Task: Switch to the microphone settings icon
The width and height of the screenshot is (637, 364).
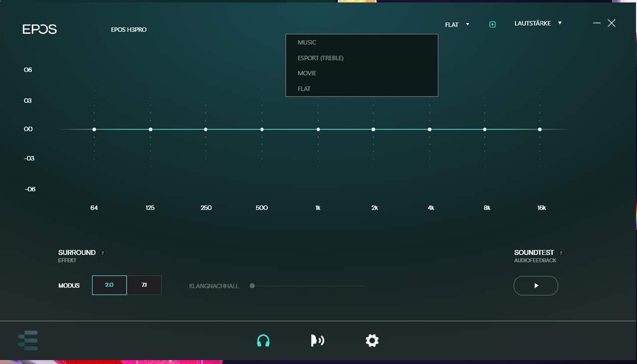Action: 317,341
